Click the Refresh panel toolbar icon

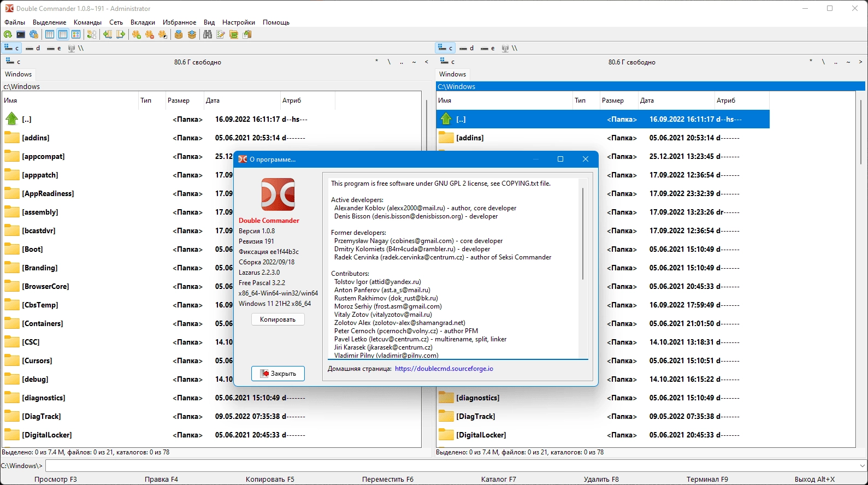click(8, 34)
